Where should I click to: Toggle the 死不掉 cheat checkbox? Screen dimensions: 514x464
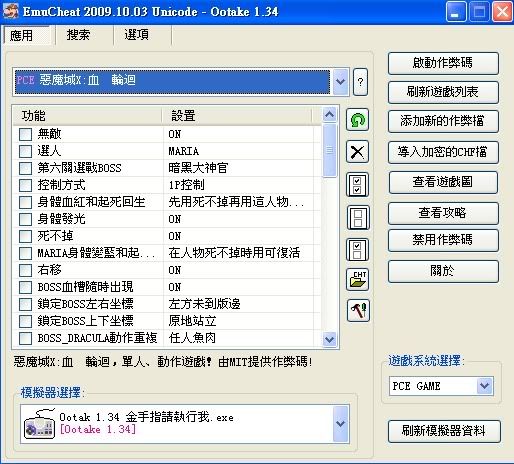pos(26,236)
